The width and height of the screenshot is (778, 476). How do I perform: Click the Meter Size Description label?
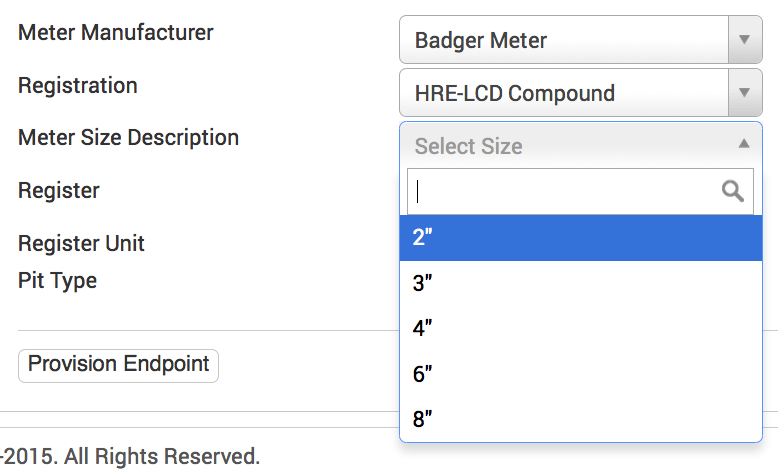129,137
